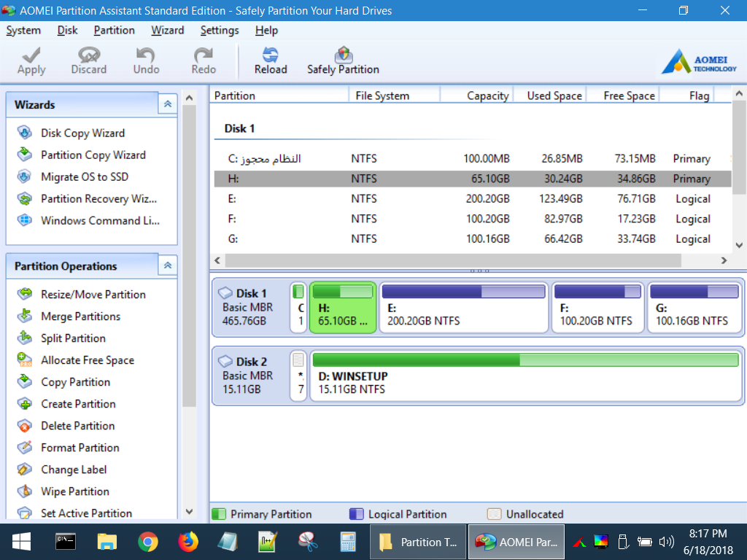Click the Reload toolbar icon
The height and width of the screenshot is (560, 747).
click(x=271, y=55)
